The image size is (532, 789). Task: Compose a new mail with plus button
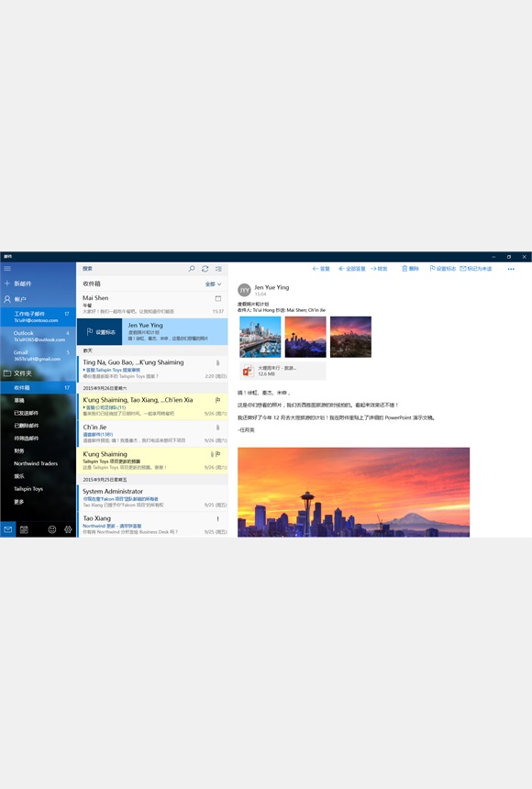(17, 283)
